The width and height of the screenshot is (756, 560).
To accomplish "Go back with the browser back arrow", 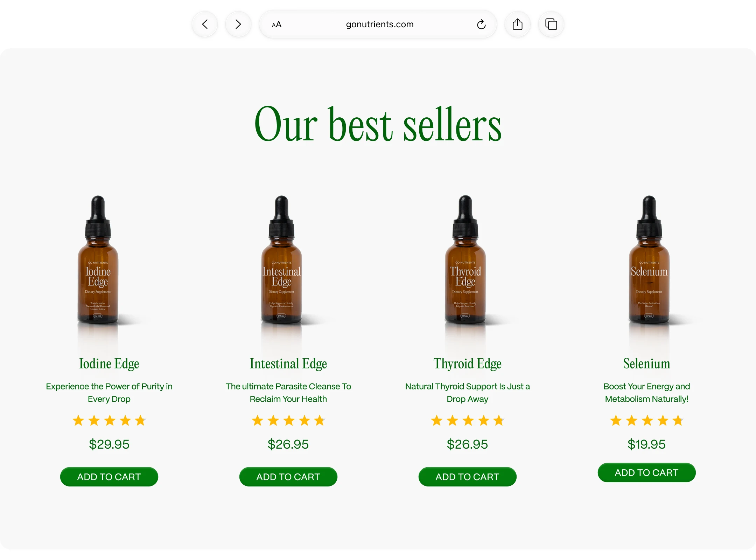I will pyautogui.click(x=205, y=24).
